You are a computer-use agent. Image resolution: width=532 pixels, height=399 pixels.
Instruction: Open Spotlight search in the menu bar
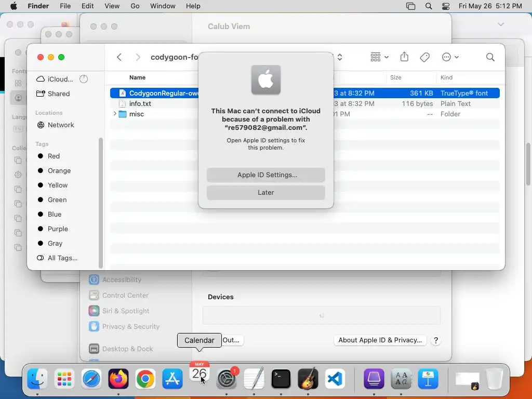(429, 6)
